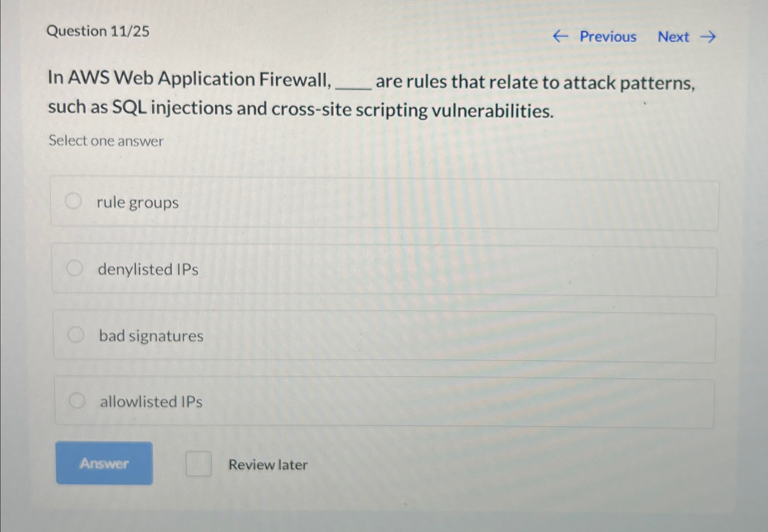This screenshot has width=768, height=532.
Task: Open the previous question via Previous link
Action: (x=607, y=37)
